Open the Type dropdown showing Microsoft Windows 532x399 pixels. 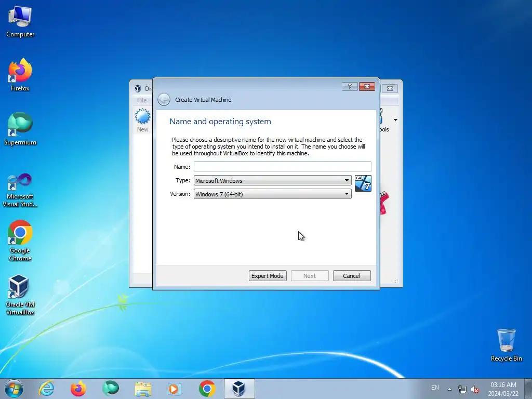click(x=272, y=180)
